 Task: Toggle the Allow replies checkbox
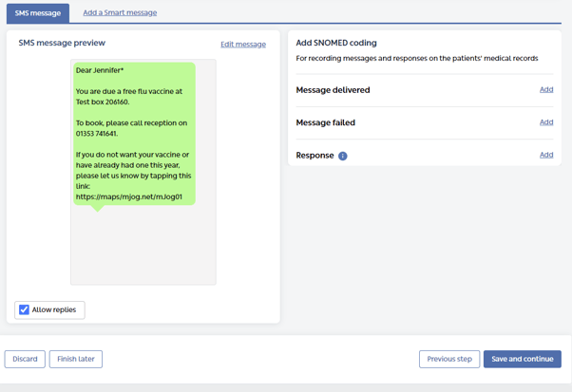coord(25,309)
